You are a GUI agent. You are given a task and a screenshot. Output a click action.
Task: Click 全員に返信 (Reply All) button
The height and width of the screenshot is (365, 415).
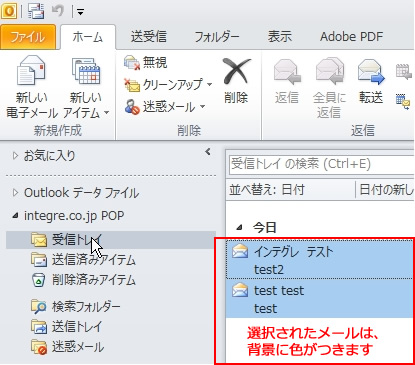329,87
